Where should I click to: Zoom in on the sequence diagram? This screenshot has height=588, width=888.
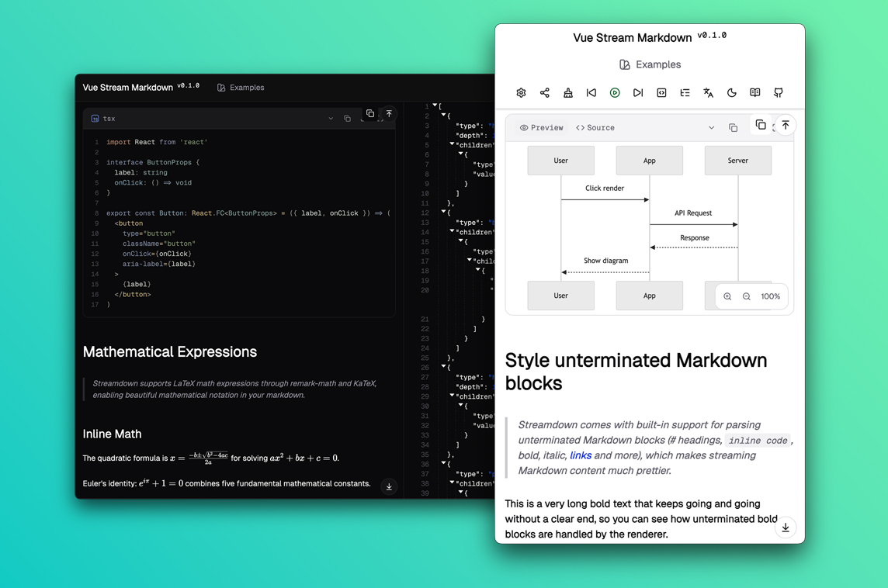click(x=728, y=296)
